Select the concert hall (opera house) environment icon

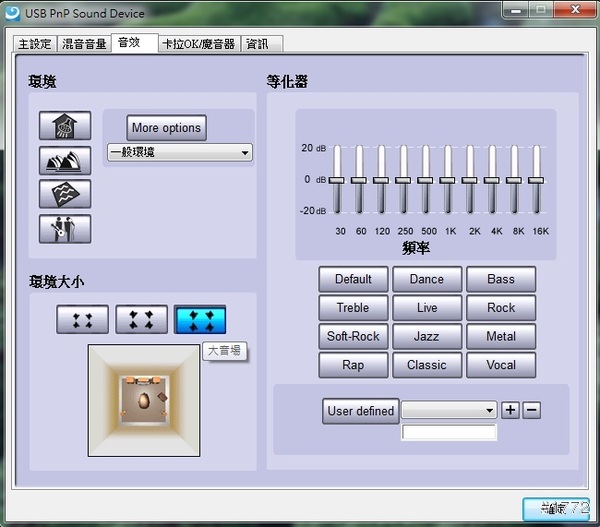tap(65, 160)
